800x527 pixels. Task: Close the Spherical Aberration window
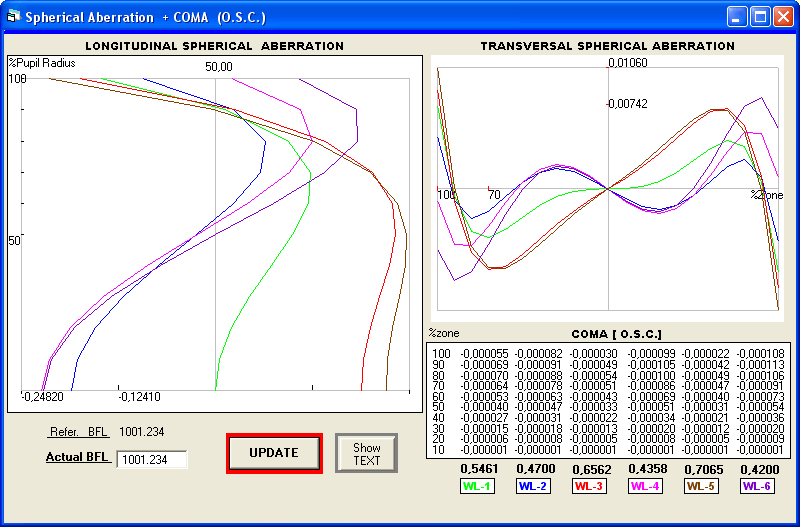click(x=783, y=17)
